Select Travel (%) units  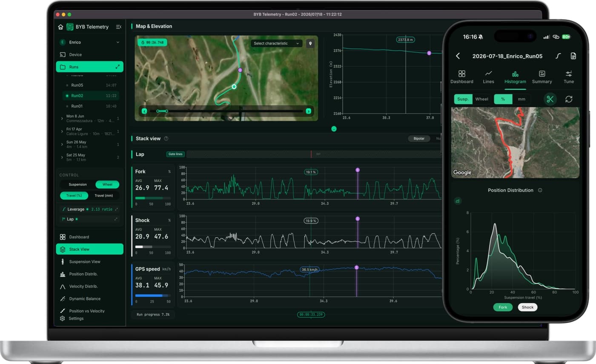tap(74, 196)
